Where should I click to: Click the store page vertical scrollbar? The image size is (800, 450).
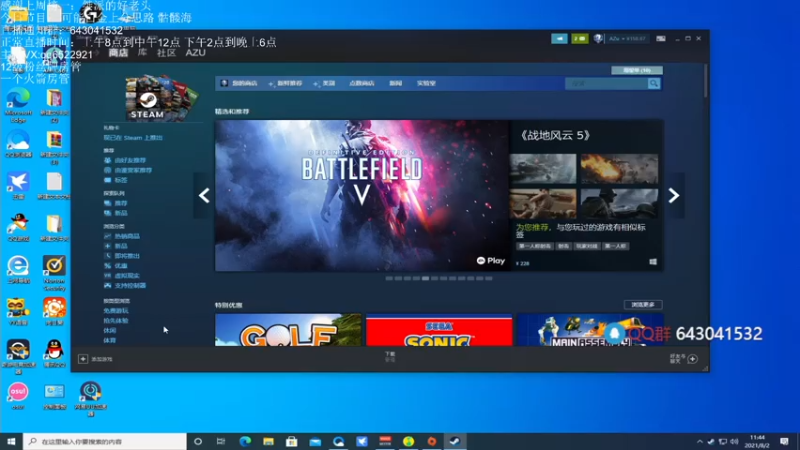706,82
